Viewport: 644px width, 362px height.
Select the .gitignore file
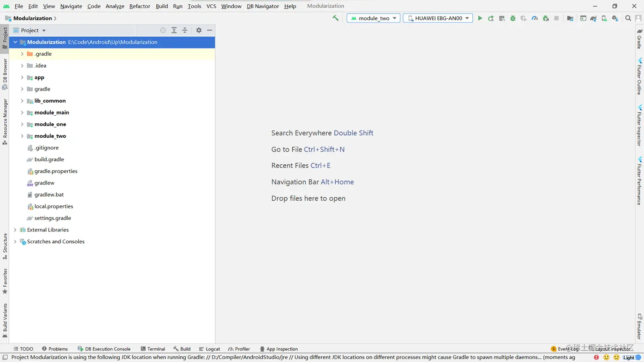[112, 148]
